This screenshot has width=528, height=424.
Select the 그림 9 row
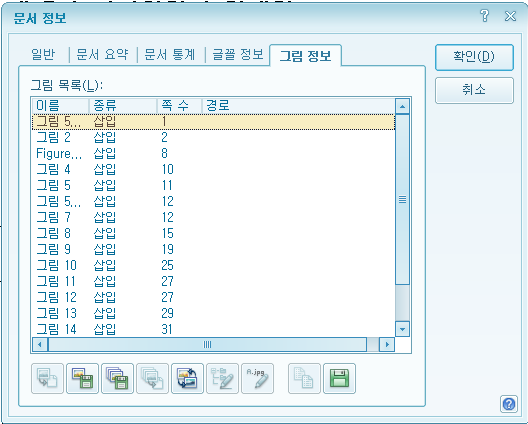pyautogui.click(x=213, y=250)
